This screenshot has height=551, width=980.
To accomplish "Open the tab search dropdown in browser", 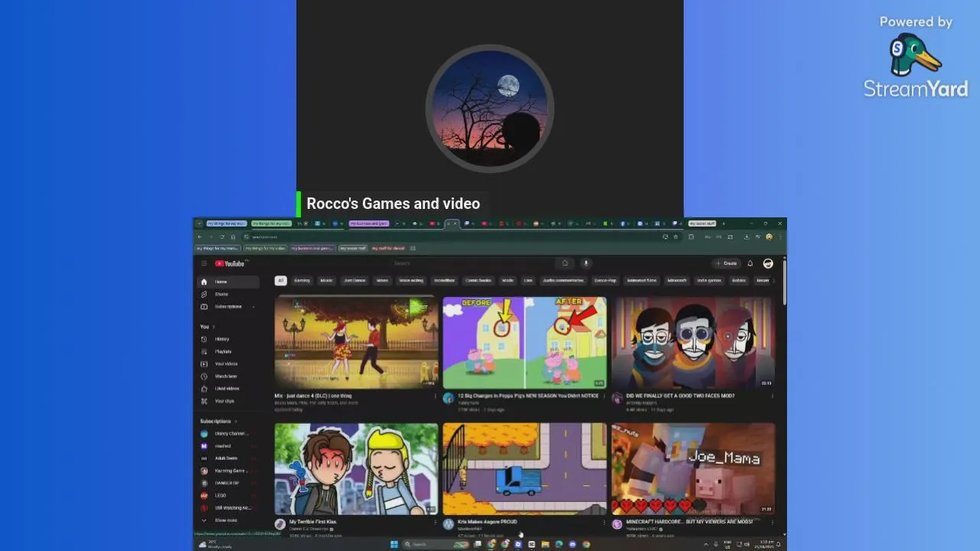I will pos(199,223).
